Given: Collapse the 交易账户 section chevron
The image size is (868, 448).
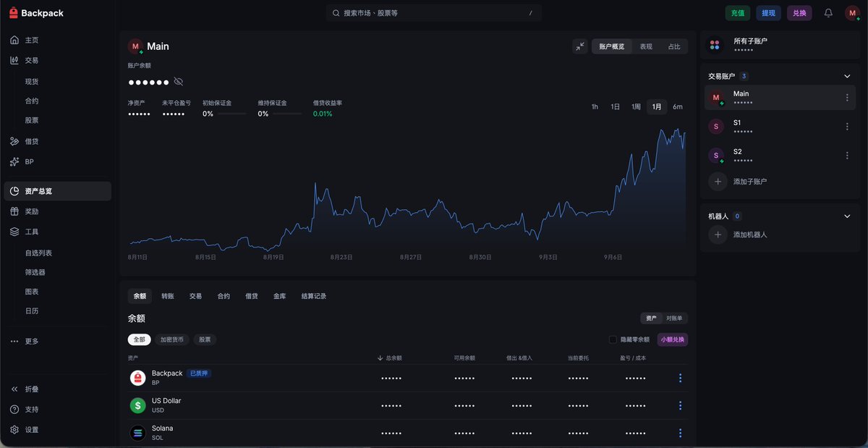Looking at the screenshot, I should [x=848, y=76].
